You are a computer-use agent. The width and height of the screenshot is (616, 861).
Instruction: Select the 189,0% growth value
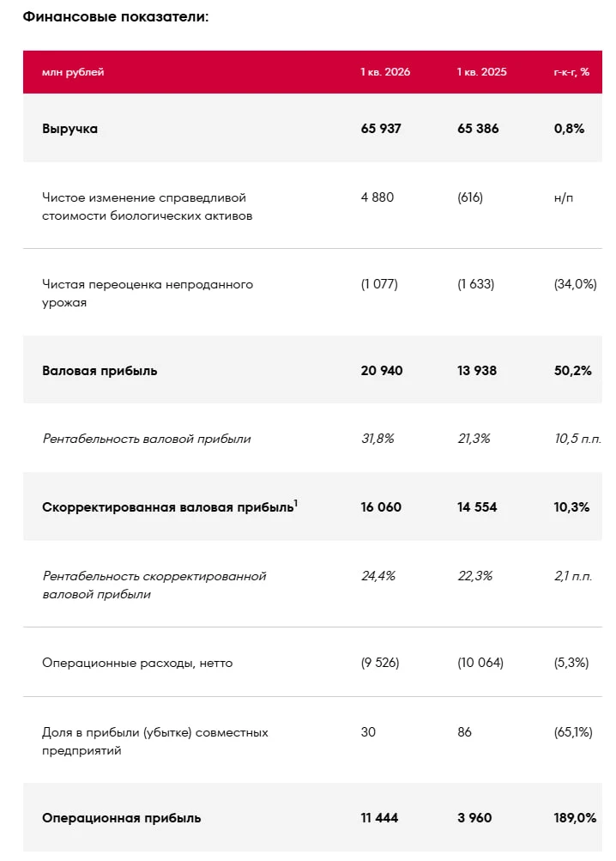click(575, 817)
